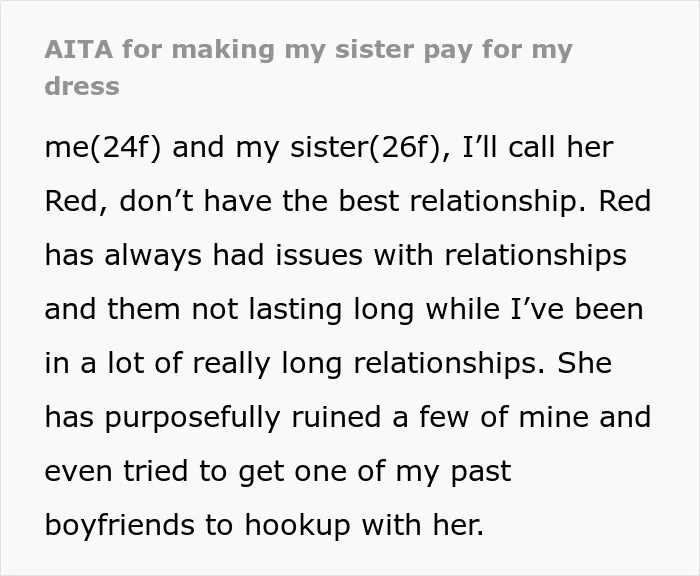Click the word 'AITA' in the post title

click(x=79, y=49)
